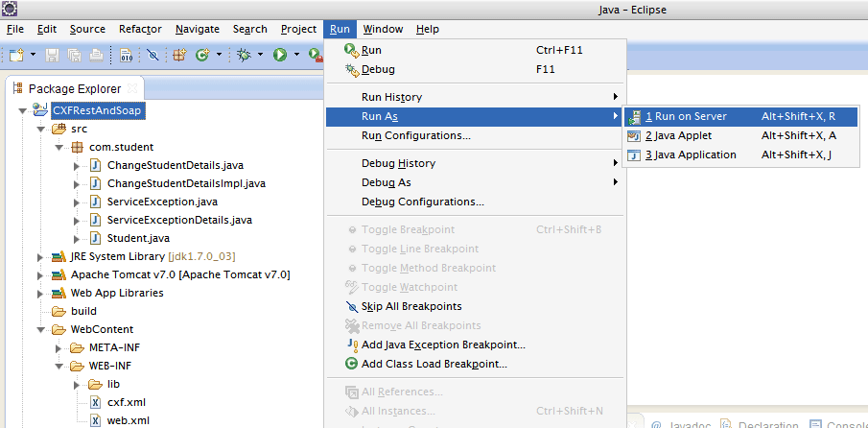This screenshot has width=868, height=428.
Task: Choose Run on Server from submenu
Action: pyautogui.click(x=686, y=116)
